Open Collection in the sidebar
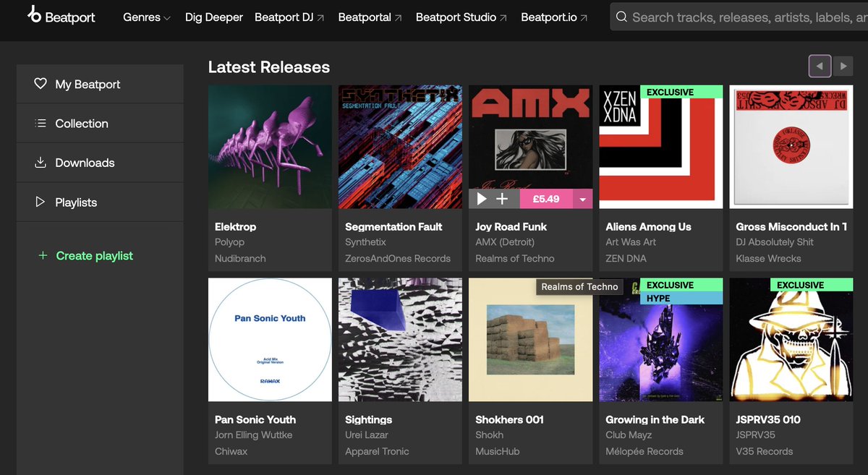 coord(100,124)
